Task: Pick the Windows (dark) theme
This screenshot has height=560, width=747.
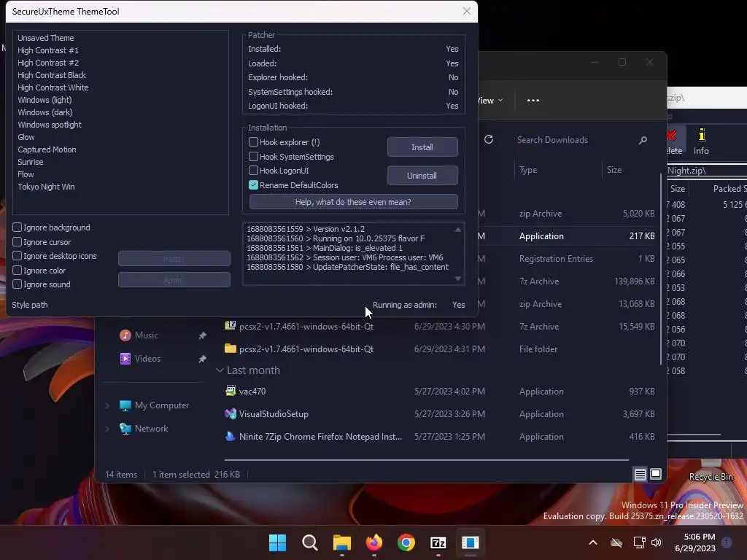Action: pyautogui.click(x=45, y=112)
